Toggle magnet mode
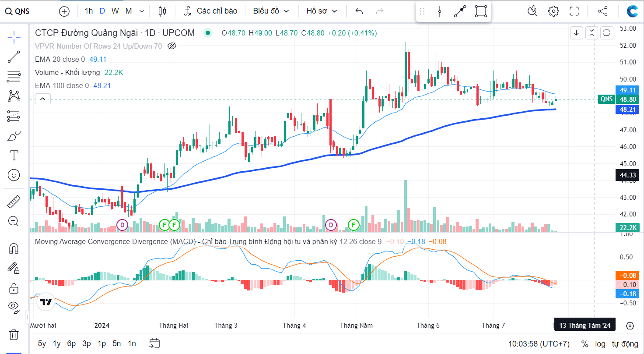 pyautogui.click(x=14, y=248)
